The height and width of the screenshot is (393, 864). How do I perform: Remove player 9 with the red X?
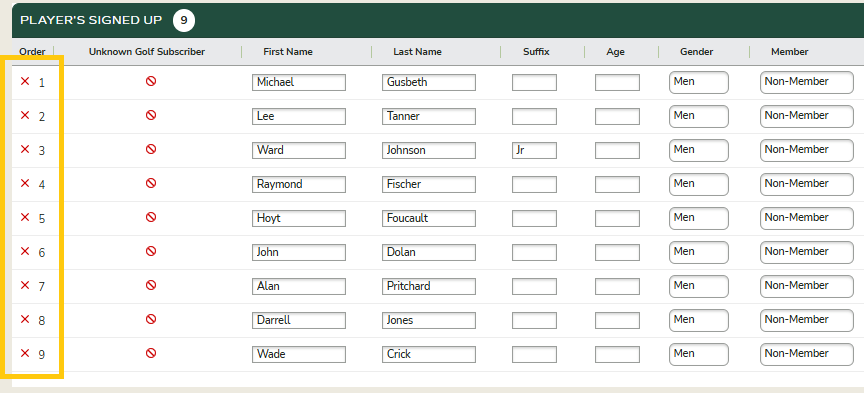[25, 353]
